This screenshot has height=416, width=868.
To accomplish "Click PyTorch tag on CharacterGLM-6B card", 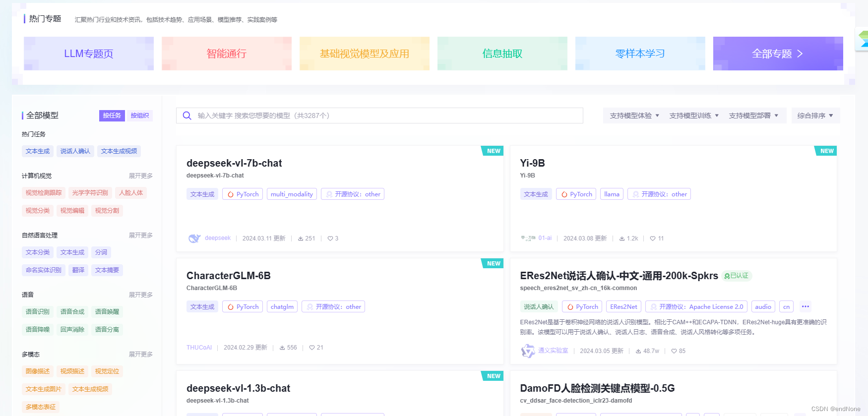I will click(x=243, y=307).
